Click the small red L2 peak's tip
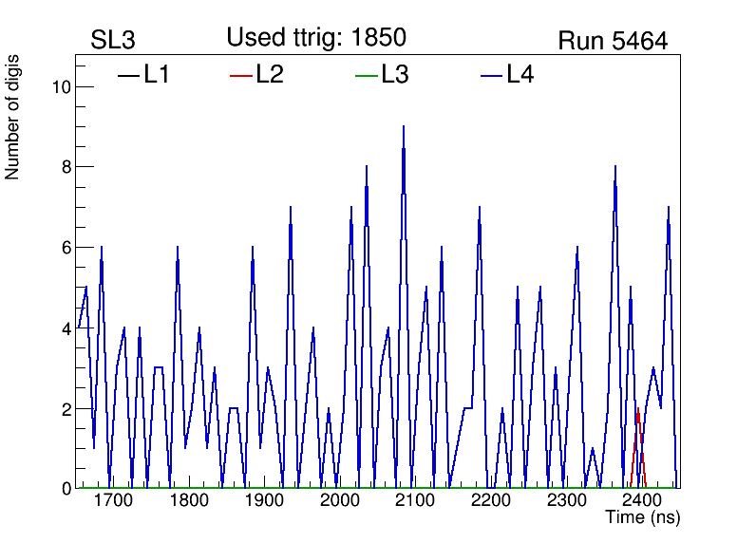Image resolution: width=756 pixels, height=543 pixels. 637,409
